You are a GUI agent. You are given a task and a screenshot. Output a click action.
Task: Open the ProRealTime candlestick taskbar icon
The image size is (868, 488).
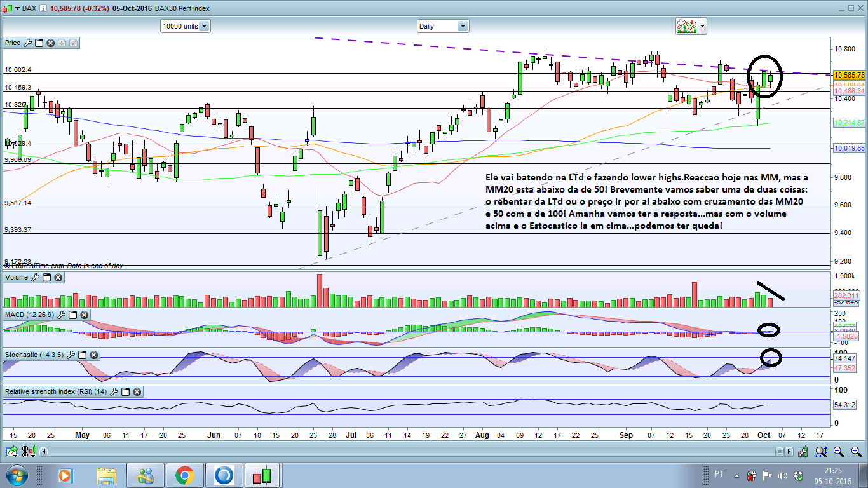coord(262,475)
